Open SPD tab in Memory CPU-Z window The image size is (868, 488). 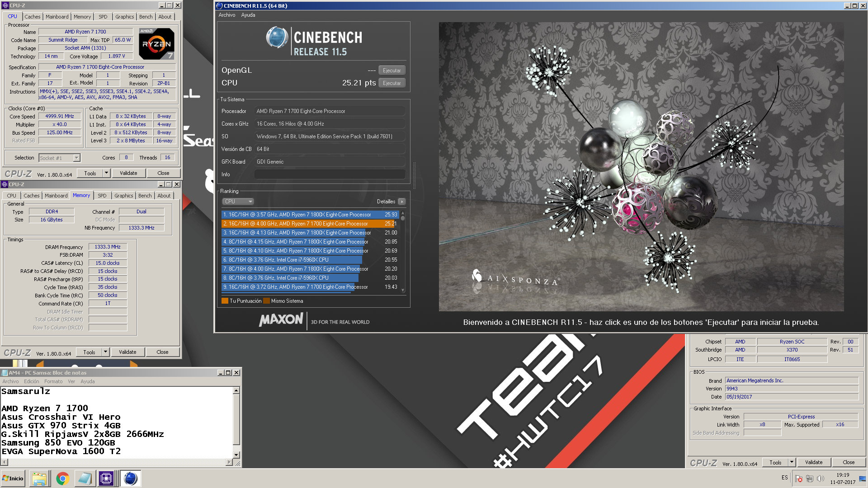pyautogui.click(x=102, y=196)
